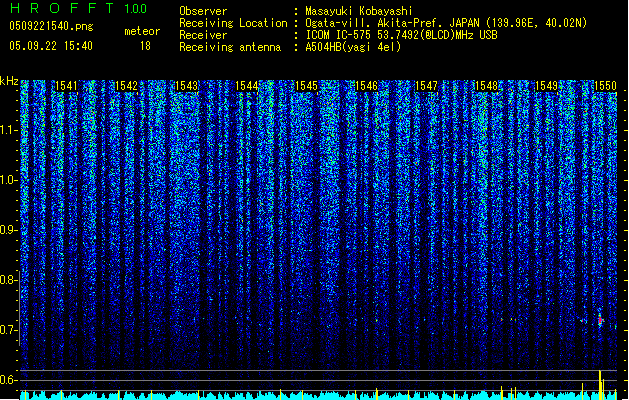Click the tall yellow spike near 1550

(x=600, y=385)
